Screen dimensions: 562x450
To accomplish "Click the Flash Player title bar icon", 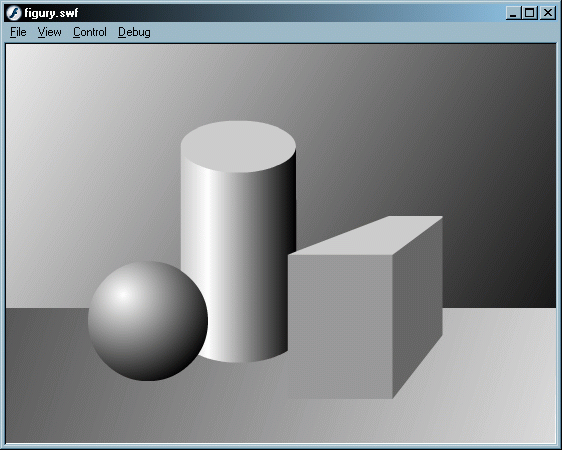I will tap(14, 13).
